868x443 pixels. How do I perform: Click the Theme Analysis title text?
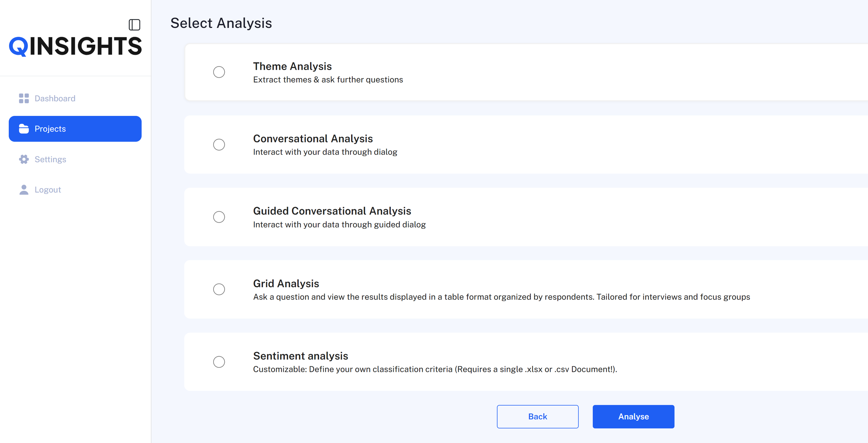point(292,66)
